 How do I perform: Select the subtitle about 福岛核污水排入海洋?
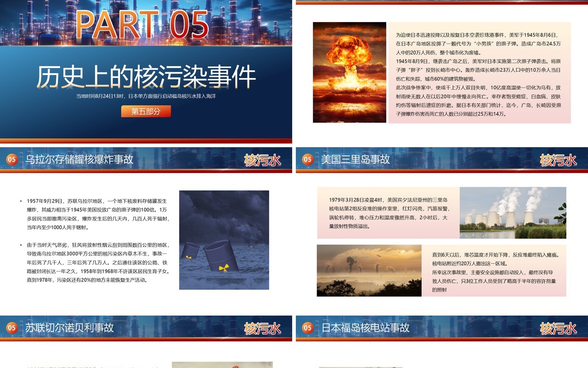146,96
